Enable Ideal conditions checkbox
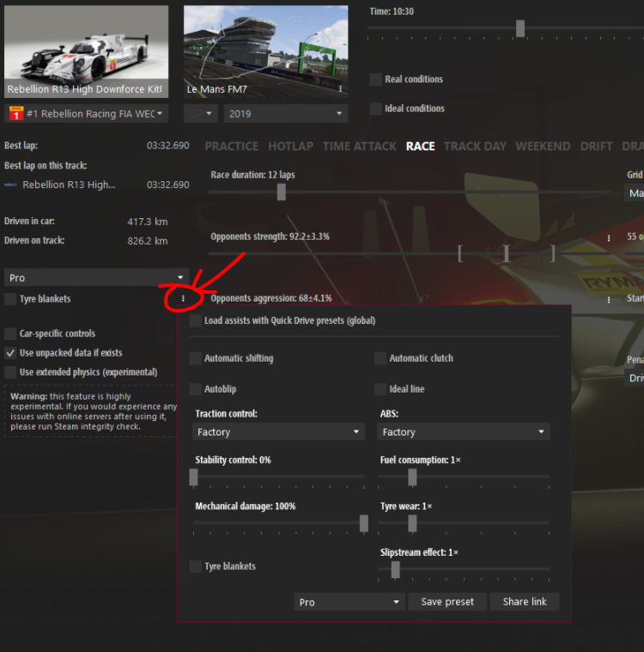This screenshot has width=644, height=652. tap(376, 108)
